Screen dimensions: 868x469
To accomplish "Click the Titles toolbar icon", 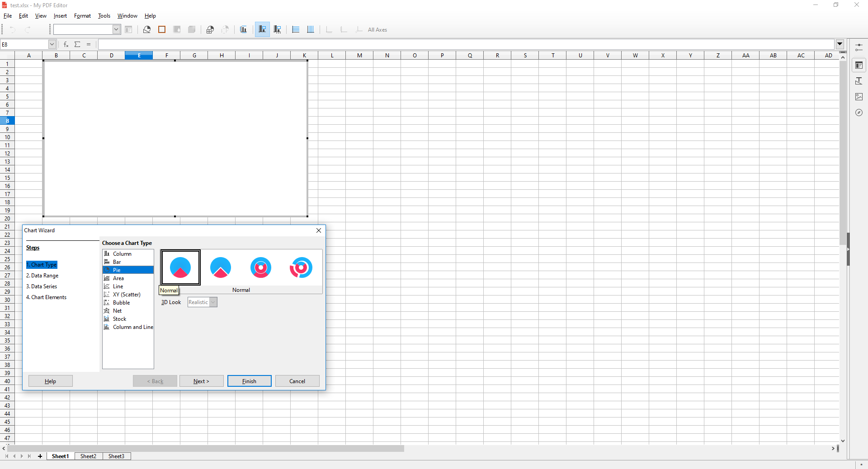I will point(244,30).
